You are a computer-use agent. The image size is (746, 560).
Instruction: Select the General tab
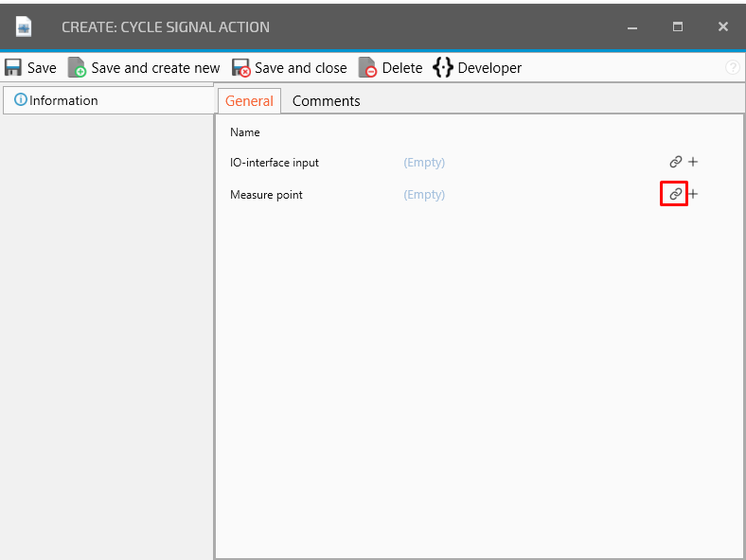(249, 101)
